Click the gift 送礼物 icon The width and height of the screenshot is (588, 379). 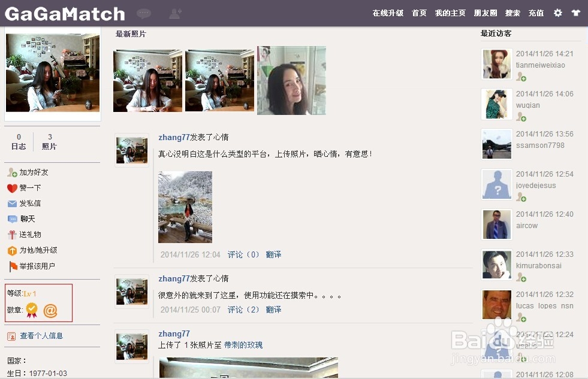click(12, 235)
